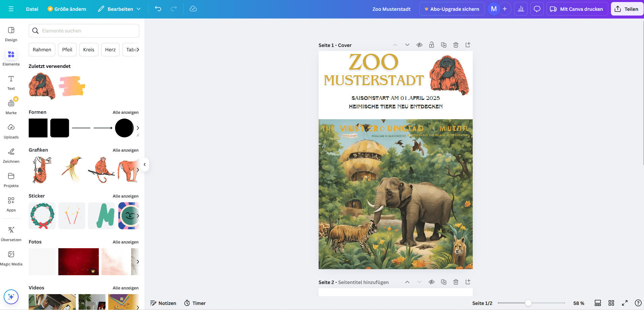Open the Magic Media tool
Image resolution: width=644 pixels, height=310 pixels.
pyautogui.click(x=11, y=258)
